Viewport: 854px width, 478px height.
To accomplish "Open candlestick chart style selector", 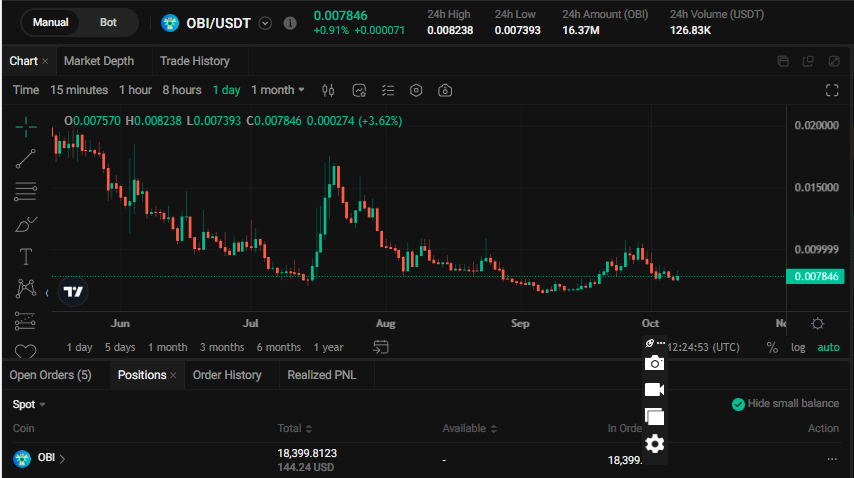I will click(x=328, y=90).
